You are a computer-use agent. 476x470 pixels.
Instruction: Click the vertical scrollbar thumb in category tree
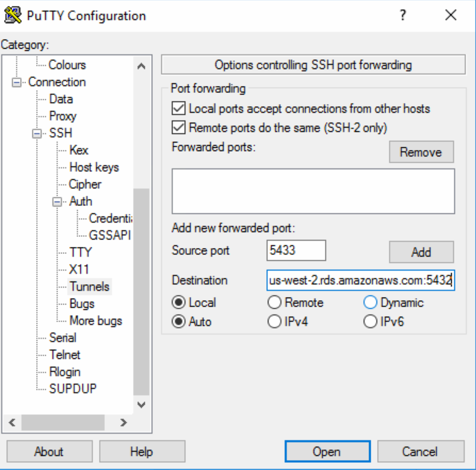(x=142, y=292)
